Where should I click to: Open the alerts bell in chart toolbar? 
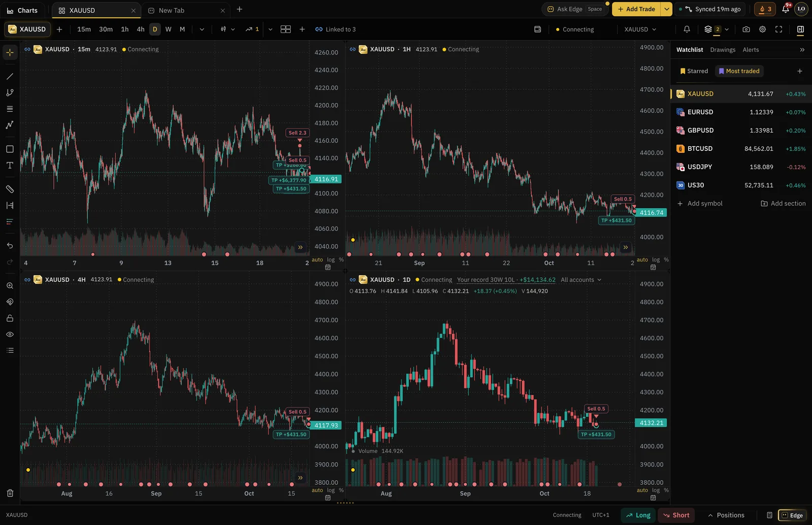coord(687,29)
